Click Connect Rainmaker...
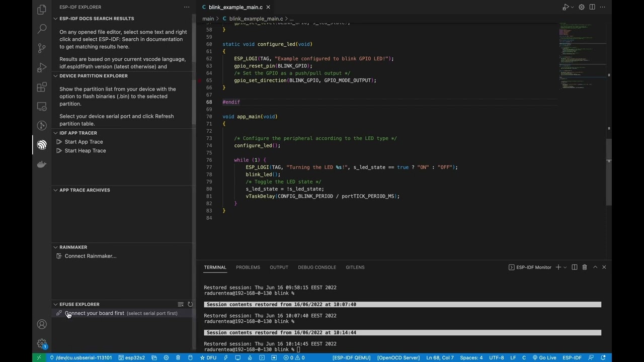The width and height of the screenshot is (644, 362). pyautogui.click(x=91, y=256)
